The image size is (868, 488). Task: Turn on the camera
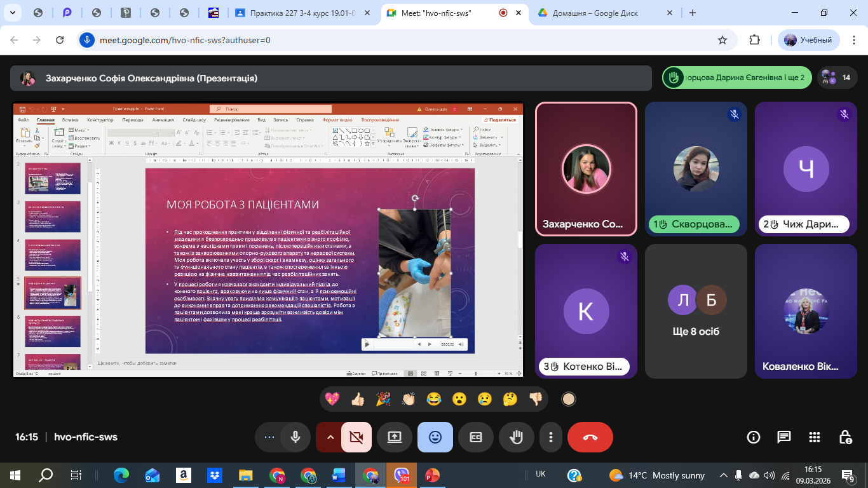coord(356,437)
